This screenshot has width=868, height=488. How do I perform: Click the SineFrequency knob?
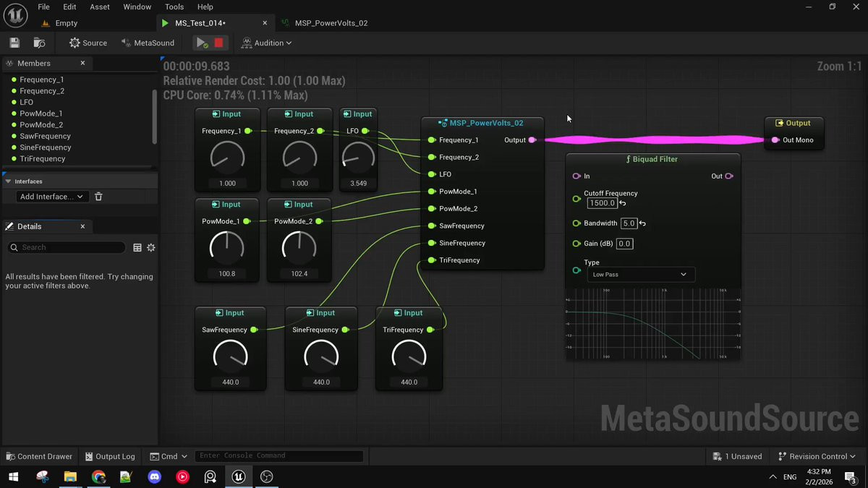[x=321, y=356]
